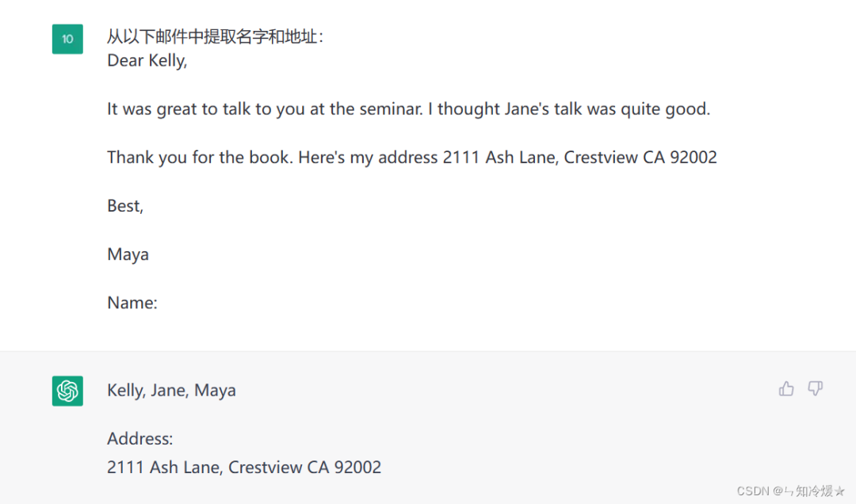The height and width of the screenshot is (504, 856).
Task: Click the ZIP code 92002 in user's email
Action: (x=694, y=158)
